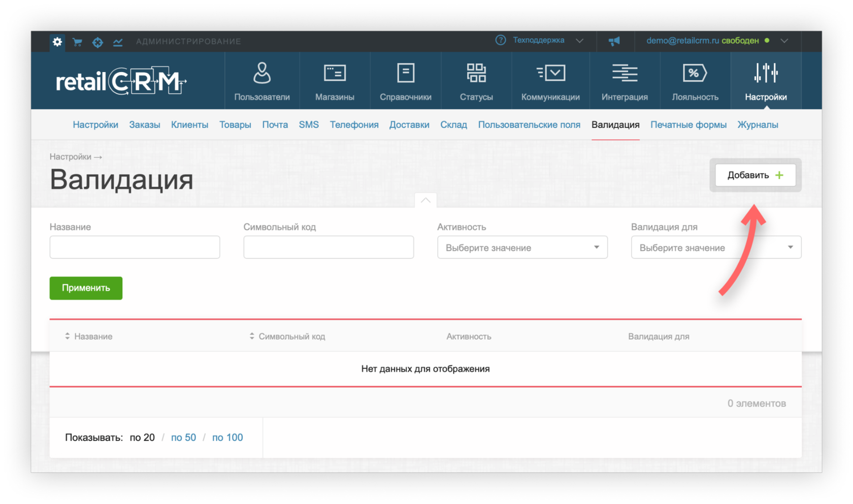The width and height of the screenshot is (853, 504).
Task: Open the Активность dropdown
Action: click(522, 247)
